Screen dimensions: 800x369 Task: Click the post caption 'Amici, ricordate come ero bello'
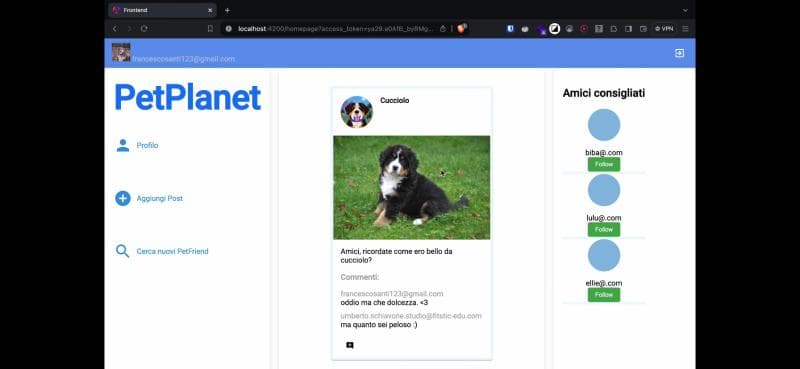coord(396,256)
